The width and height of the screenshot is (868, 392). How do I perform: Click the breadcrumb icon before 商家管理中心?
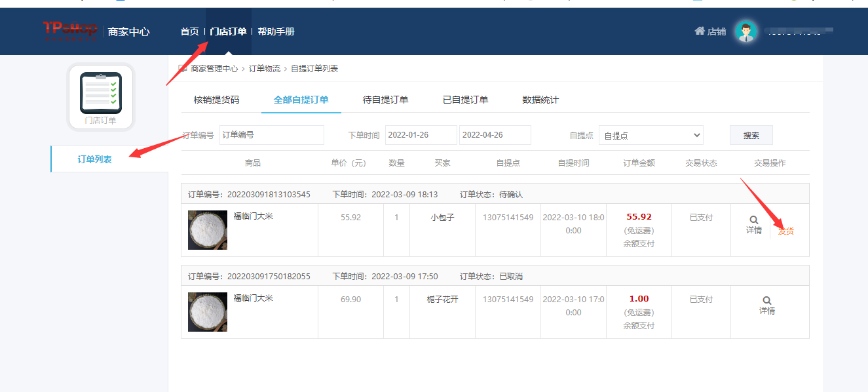click(183, 68)
